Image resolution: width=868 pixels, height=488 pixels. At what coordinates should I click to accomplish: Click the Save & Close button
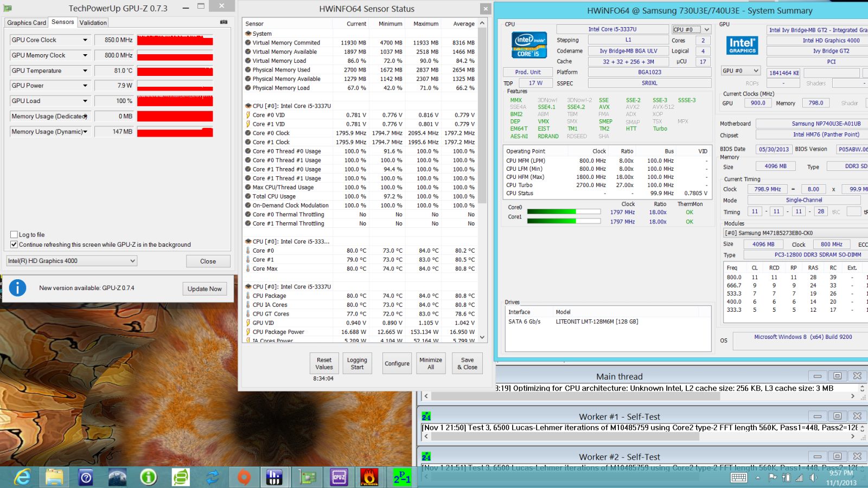[468, 363]
